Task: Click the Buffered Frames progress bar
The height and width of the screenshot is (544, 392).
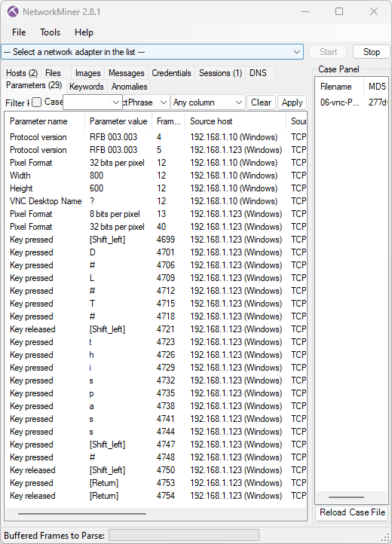Action: coord(184,535)
